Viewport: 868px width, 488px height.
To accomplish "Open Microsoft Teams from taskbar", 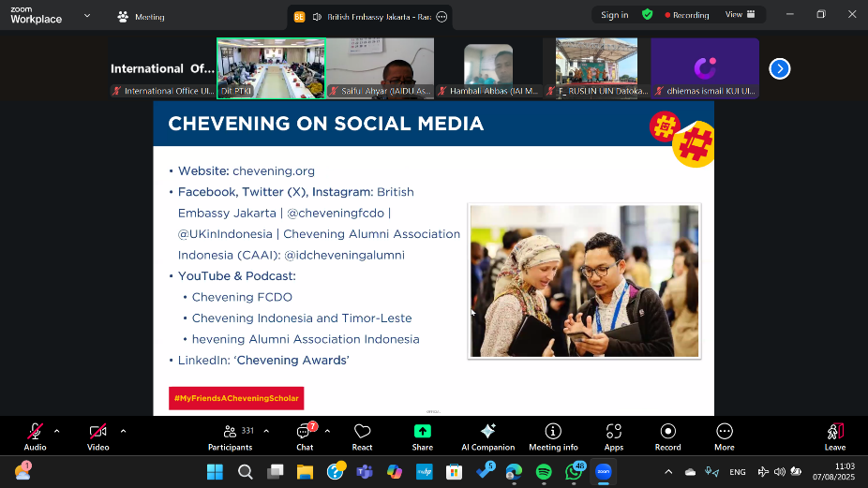I will point(365,472).
